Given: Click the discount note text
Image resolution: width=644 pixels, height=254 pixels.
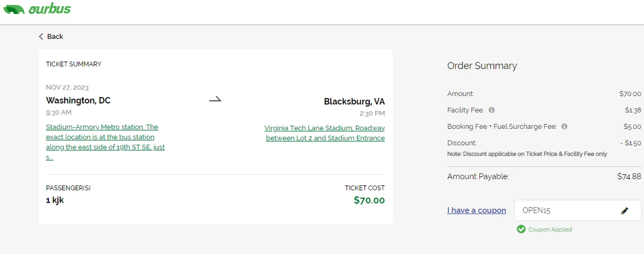Looking at the screenshot, I should click(527, 154).
